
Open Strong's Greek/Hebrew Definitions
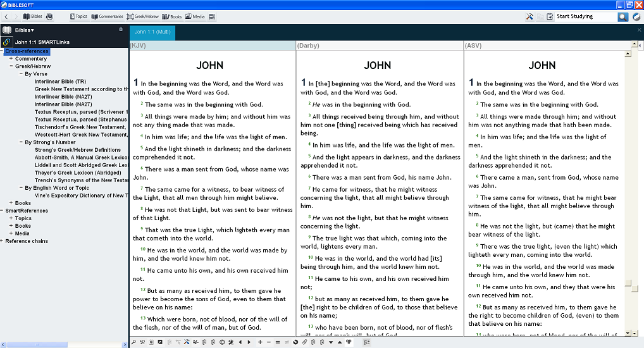(78, 150)
